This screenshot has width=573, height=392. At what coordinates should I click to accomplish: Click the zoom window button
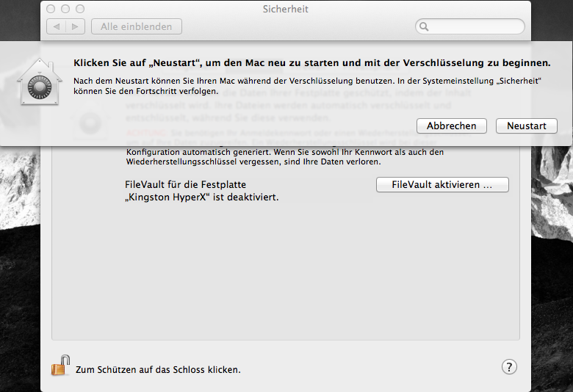pyautogui.click(x=80, y=9)
